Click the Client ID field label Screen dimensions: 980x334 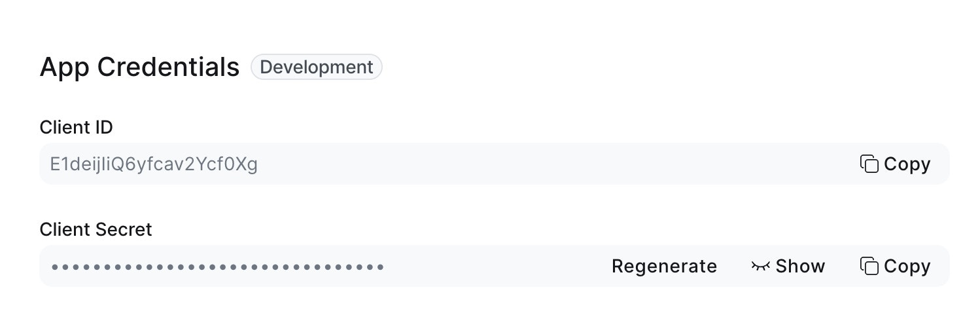[77, 127]
